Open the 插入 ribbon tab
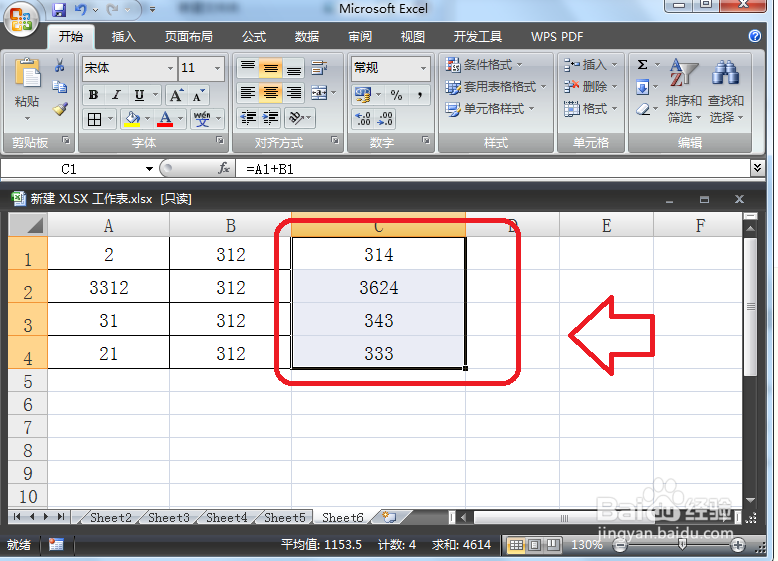This screenshot has height=561, width=778. 124,37
